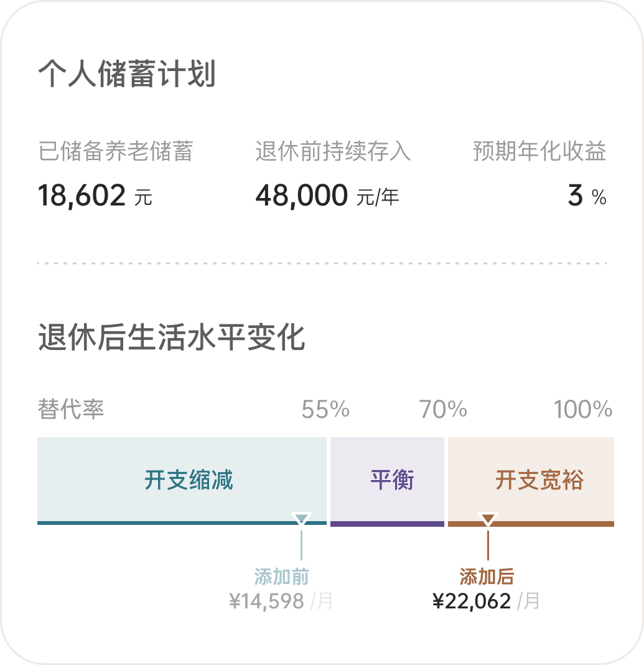Select the 开支缩减 segment
Viewport: 644px width, 665px height.
[x=182, y=480]
